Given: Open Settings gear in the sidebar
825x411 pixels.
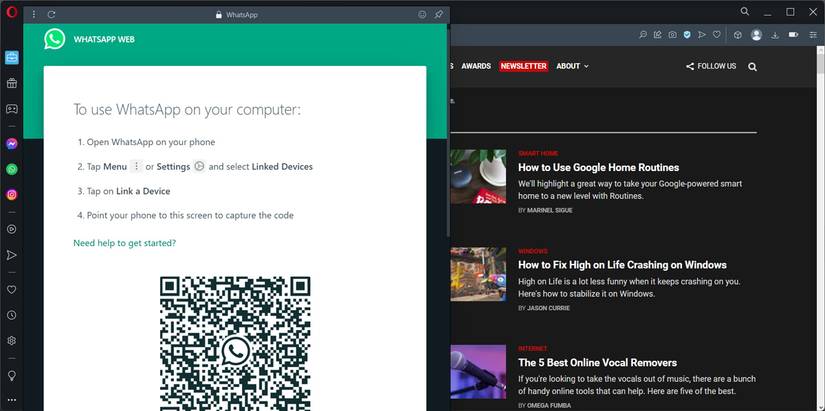Looking at the screenshot, I should (12, 340).
